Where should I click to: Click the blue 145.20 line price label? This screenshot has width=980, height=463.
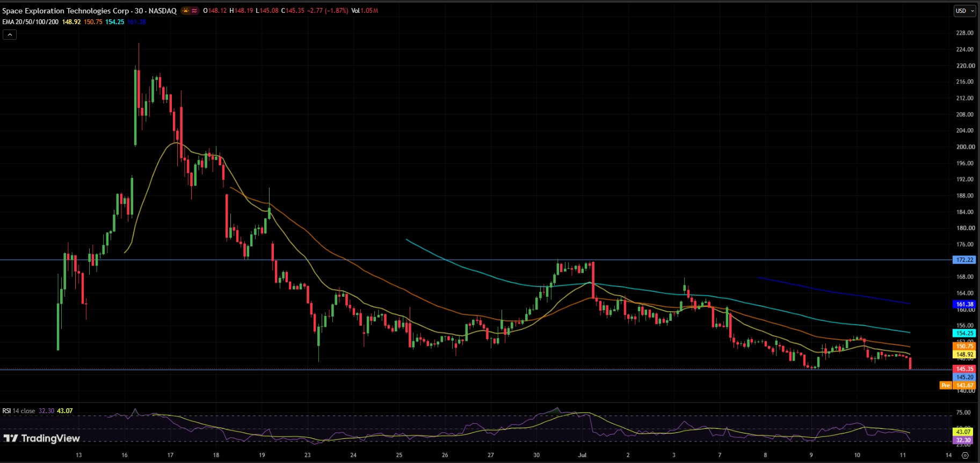tap(964, 377)
